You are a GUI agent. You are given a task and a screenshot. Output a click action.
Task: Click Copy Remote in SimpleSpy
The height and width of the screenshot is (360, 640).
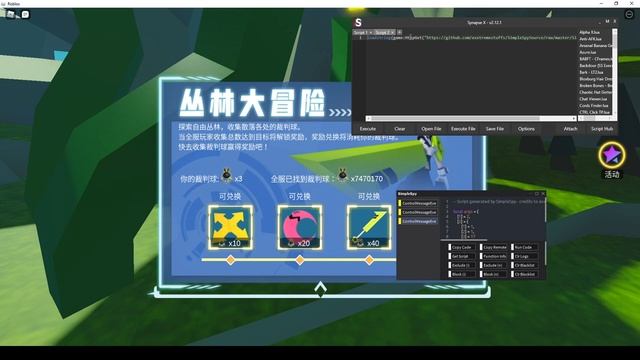[493, 247]
